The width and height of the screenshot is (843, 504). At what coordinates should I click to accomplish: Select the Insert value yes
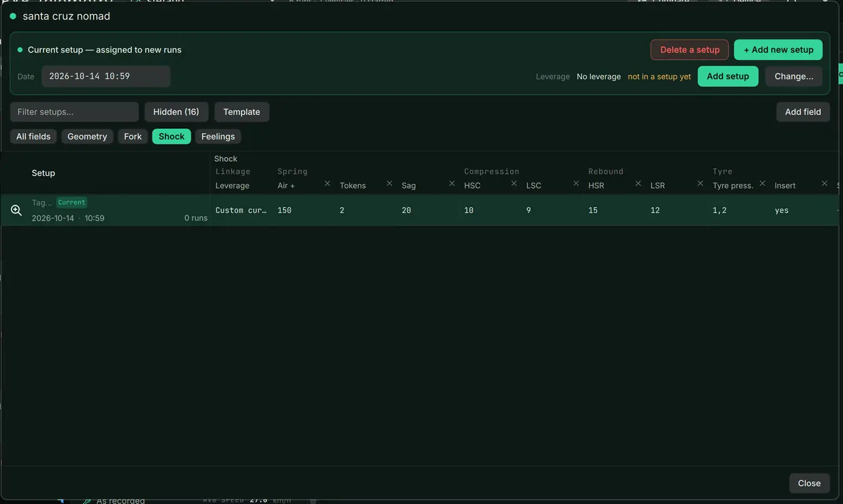[x=782, y=210]
